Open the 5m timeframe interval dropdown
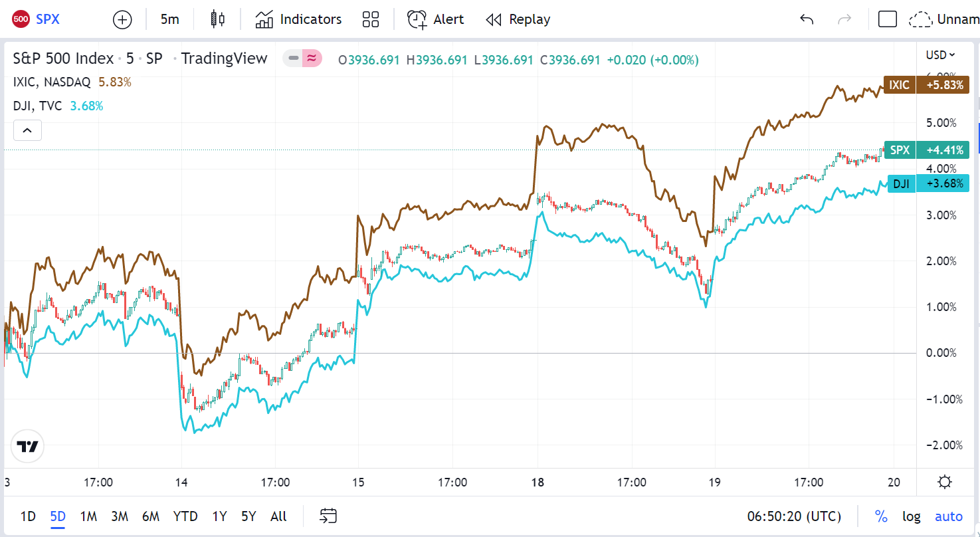The image size is (980, 537). click(x=170, y=19)
